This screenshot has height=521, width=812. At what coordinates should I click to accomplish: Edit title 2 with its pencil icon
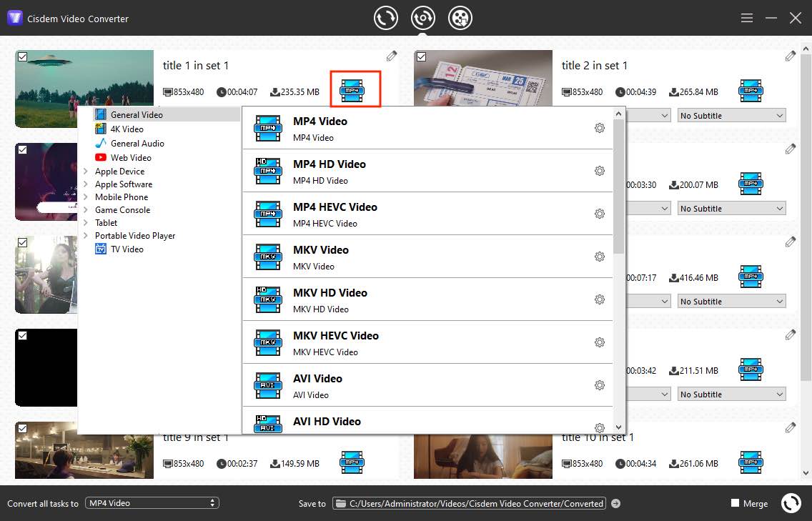(x=791, y=56)
